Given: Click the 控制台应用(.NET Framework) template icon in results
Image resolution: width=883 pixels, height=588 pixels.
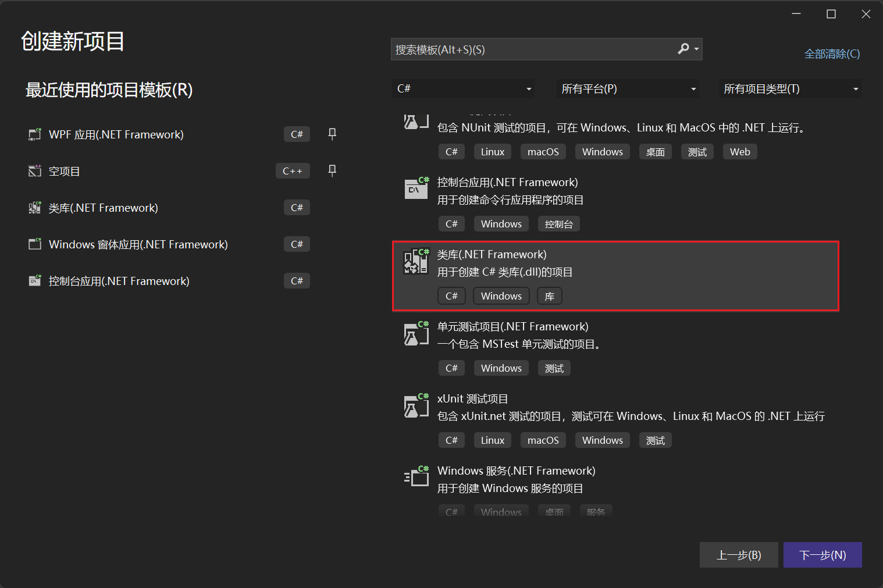Looking at the screenshot, I should coord(416,188).
